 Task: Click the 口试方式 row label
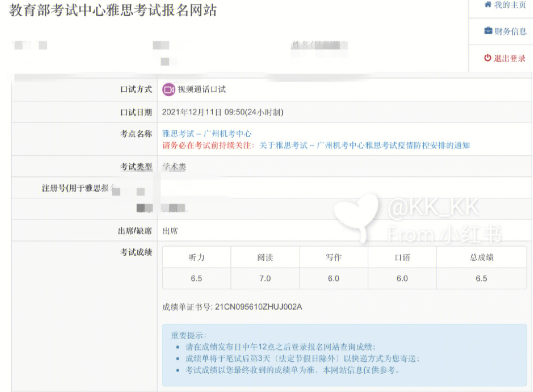(x=136, y=89)
